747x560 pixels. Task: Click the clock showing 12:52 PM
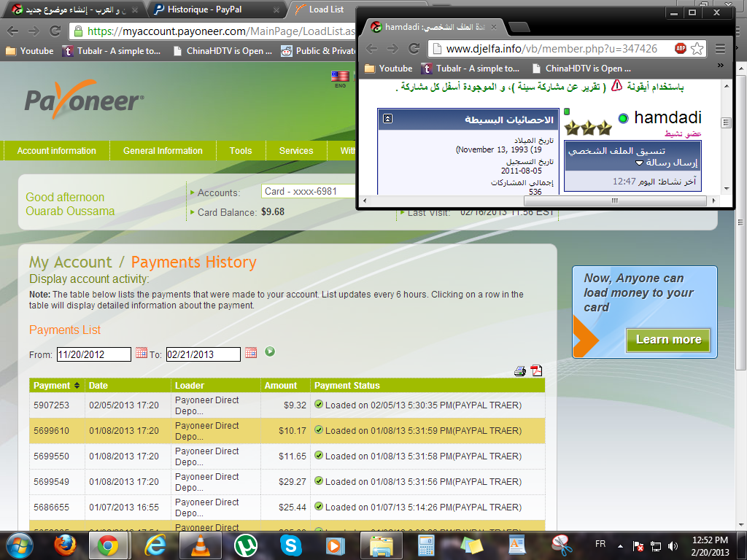coord(710,540)
